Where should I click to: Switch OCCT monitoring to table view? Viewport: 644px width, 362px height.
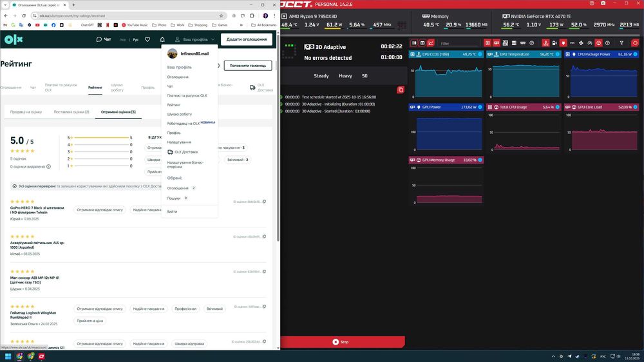[x=422, y=43]
